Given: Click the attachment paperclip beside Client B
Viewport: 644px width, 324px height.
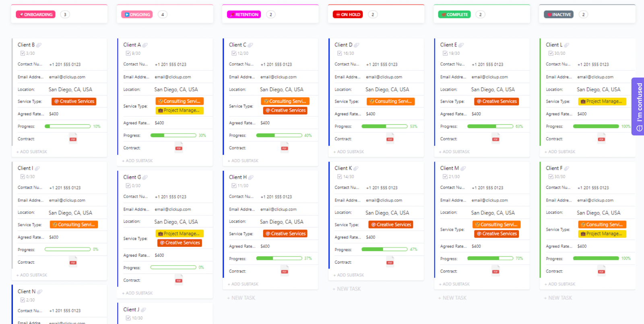Looking at the screenshot, I should point(39,45).
